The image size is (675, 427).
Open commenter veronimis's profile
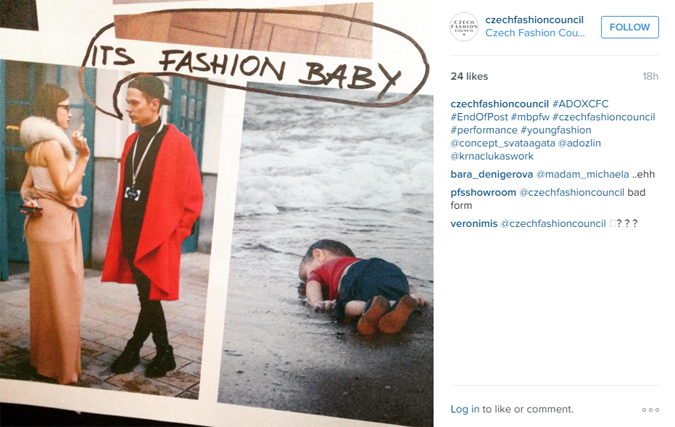(x=474, y=224)
